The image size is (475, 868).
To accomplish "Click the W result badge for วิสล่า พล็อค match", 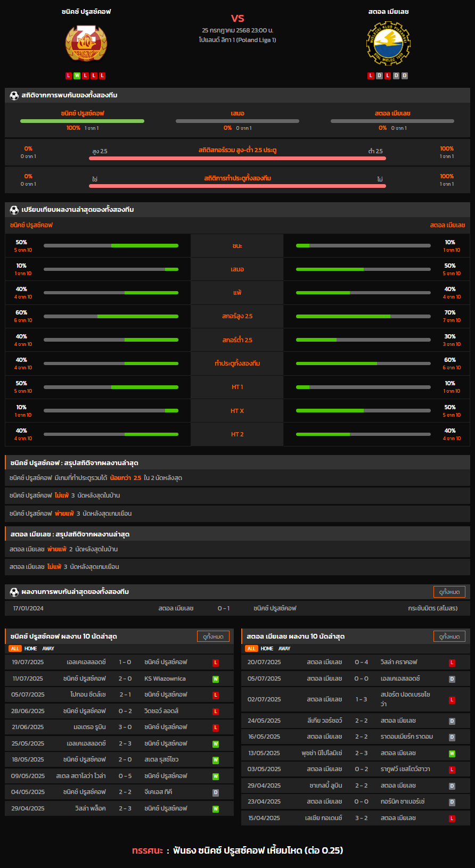I will [216, 809].
